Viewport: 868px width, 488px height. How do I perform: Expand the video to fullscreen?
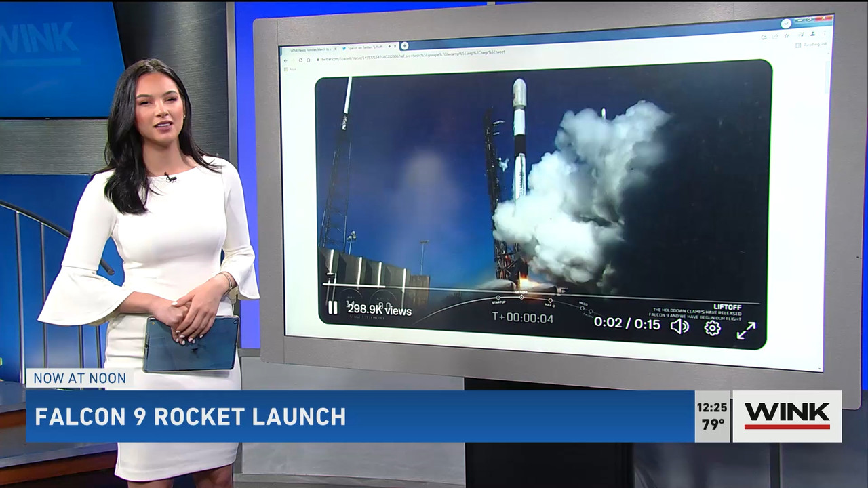746,330
